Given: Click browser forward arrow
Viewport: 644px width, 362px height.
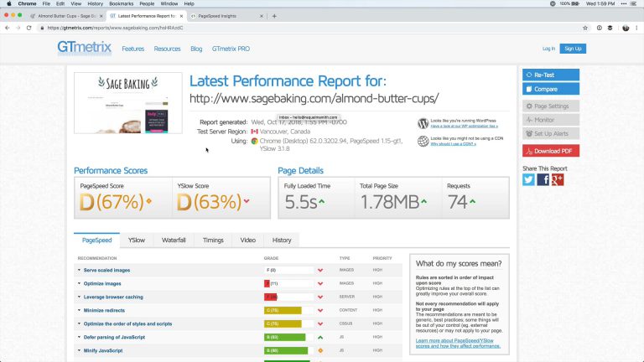Looking at the screenshot, I should pyautogui.click(x=18, y=28).
